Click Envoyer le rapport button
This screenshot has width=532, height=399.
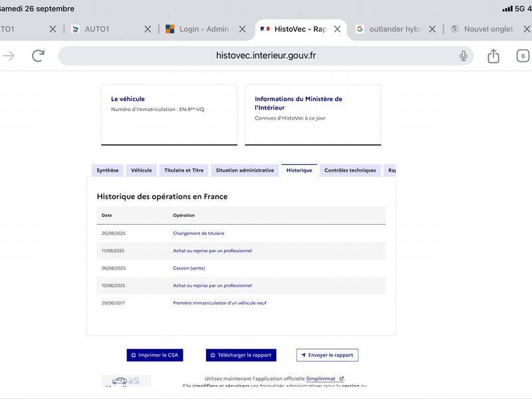pos(327,355)
